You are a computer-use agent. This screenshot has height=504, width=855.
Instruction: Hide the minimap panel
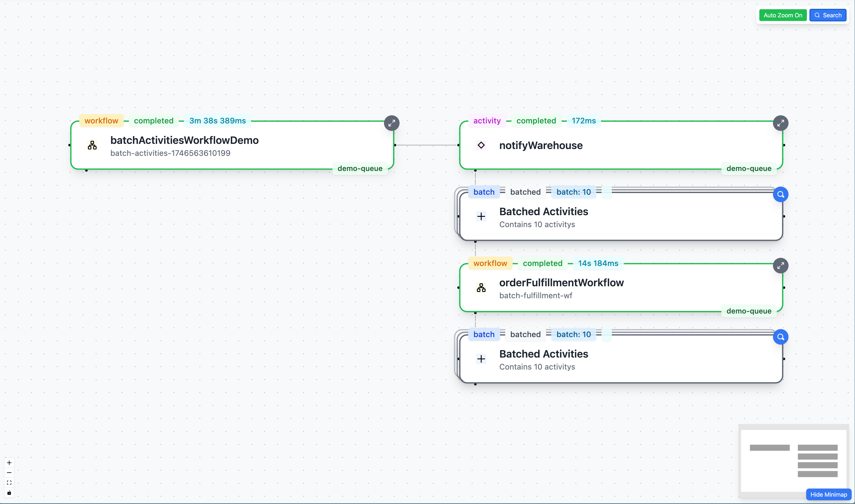828,494
